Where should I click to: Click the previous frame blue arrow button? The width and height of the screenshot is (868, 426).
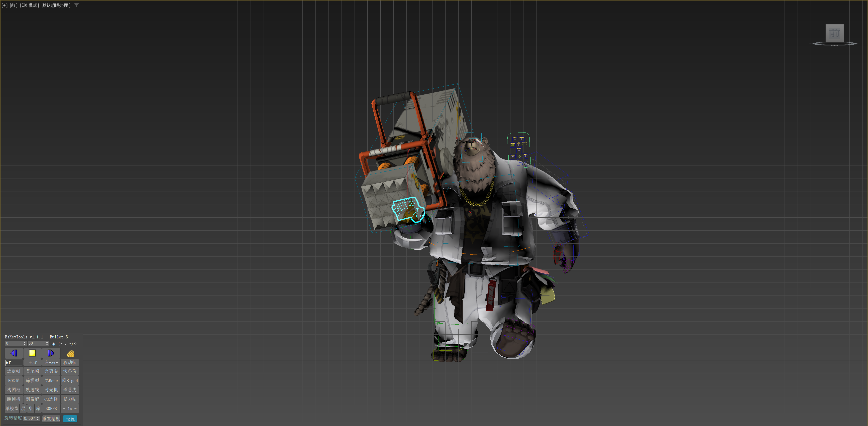(x=14, y=353)
